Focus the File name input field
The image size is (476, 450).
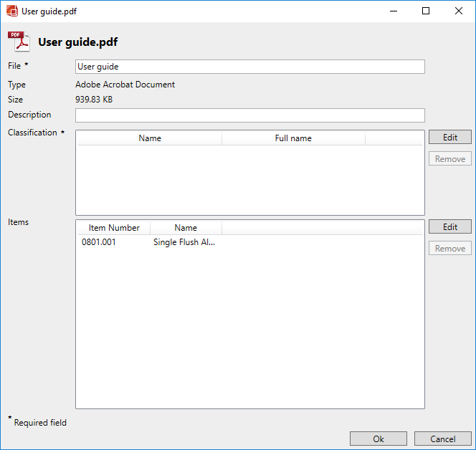pos(249,67)
